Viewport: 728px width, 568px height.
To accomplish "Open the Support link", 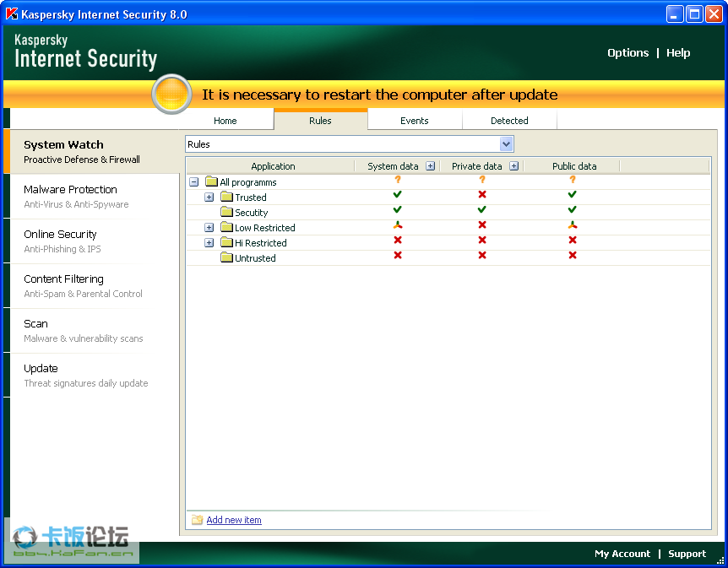I will click(687, 554).
